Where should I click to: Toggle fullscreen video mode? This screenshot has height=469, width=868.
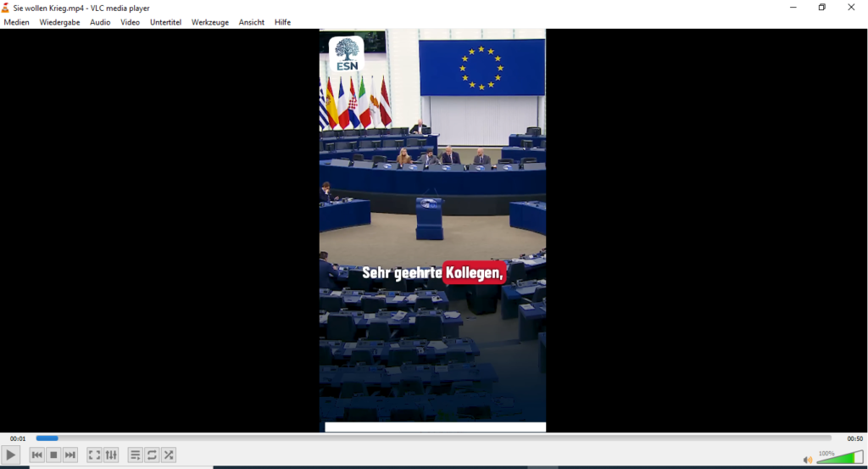coord(94,455)
